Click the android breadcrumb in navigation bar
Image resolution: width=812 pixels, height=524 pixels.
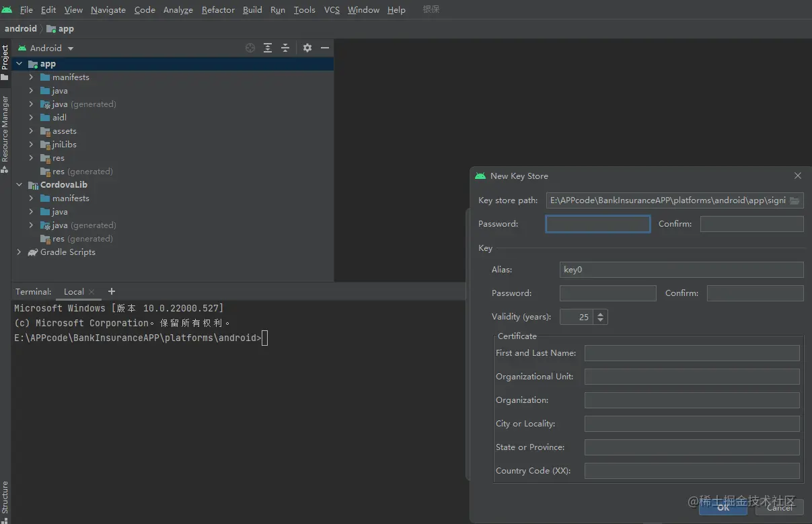coord(21,28)
